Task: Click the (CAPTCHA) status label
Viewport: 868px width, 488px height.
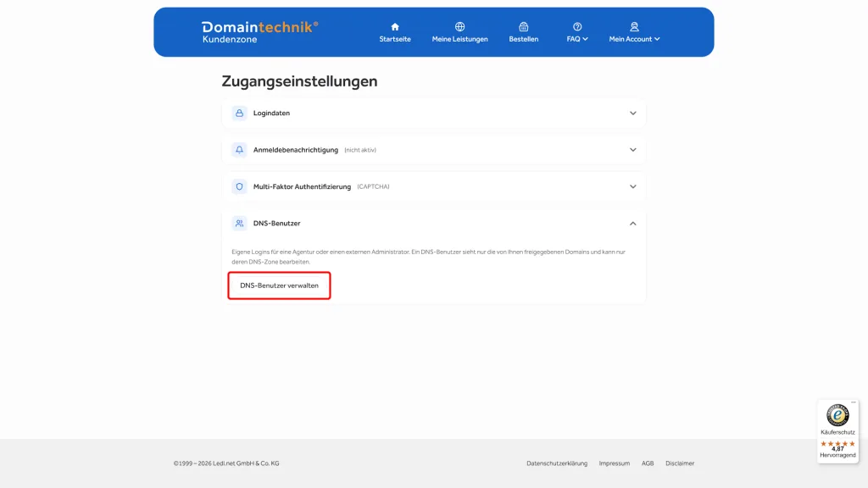Action: (373, 186)
